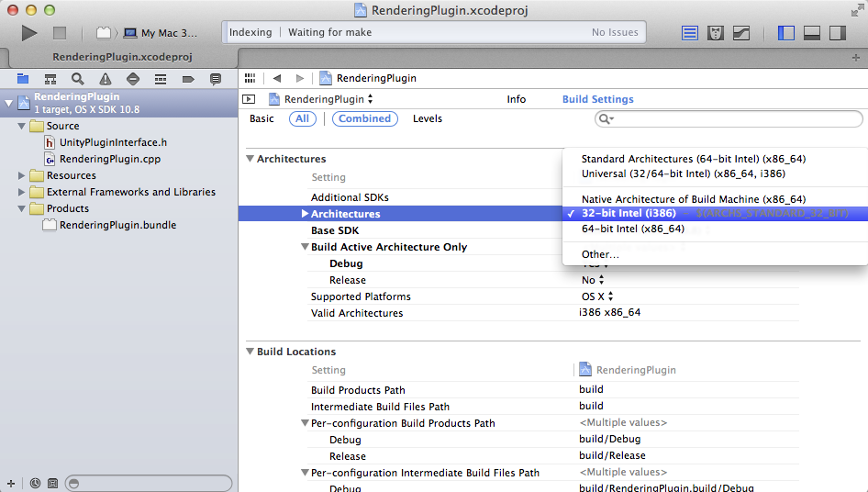
Task: Open the Search navigator magnifier icon
Action: pos(78,79)
